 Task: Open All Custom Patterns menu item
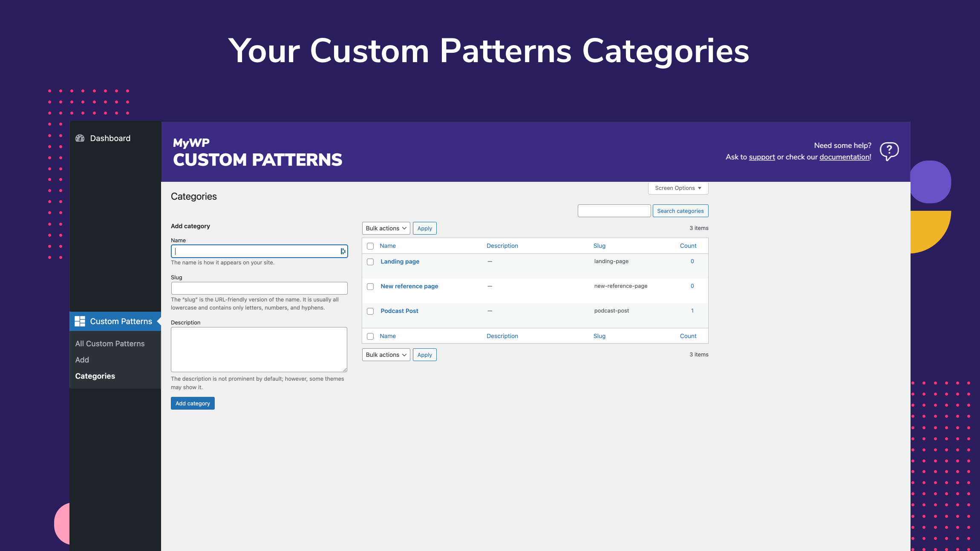tap(110, 344)
